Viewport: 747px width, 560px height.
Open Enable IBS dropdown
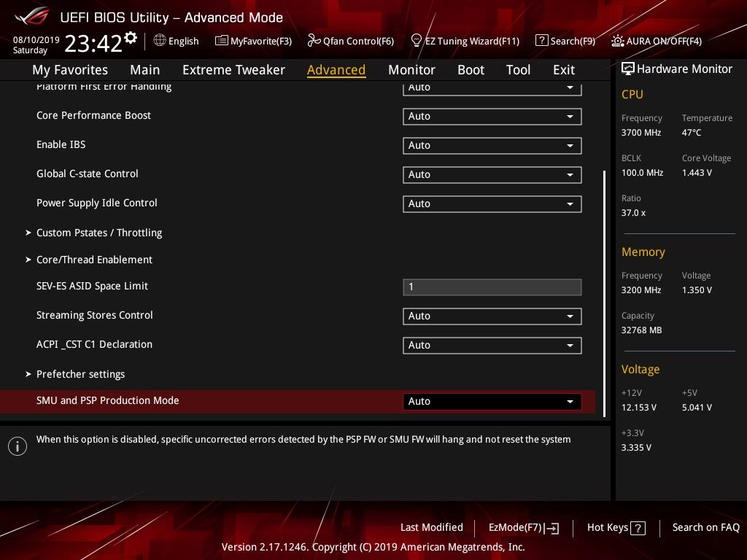(x=492, y=145)
